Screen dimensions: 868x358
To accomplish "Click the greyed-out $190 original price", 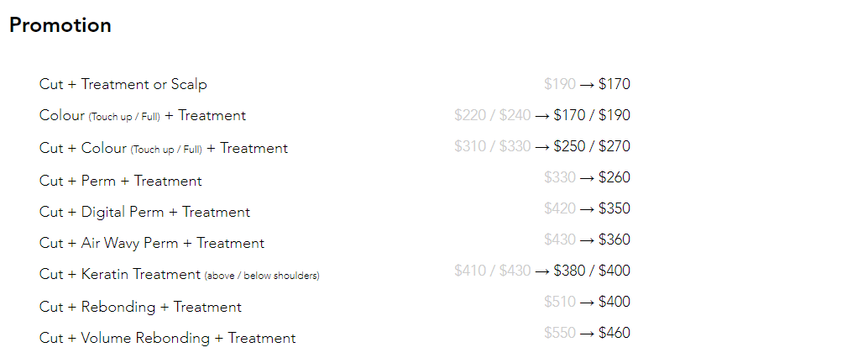I will pyautogui.click(x=560, y=84).
